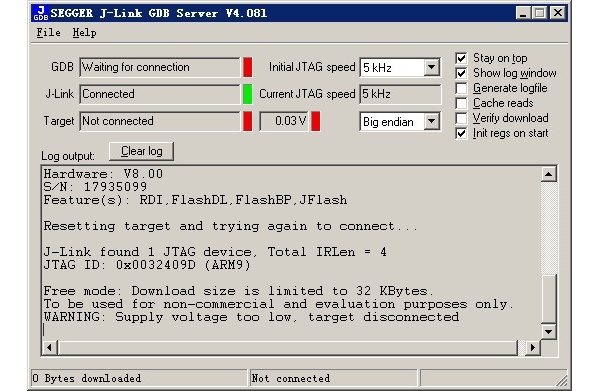Open the Big endian dropdown
Image resolution: width=600 pixels, height=391 pixels.
click(x=431, y=121)
